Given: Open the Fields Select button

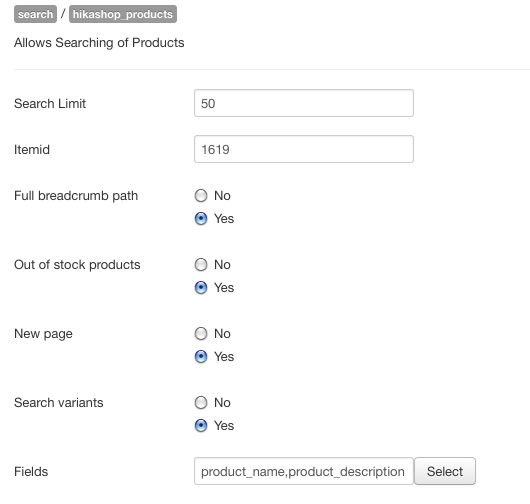Looking at the screenshot, I should pos(445,471).
